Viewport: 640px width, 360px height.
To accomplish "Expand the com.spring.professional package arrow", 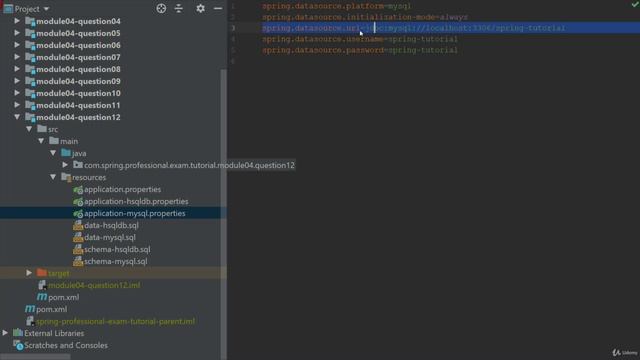I will point(65,165).
